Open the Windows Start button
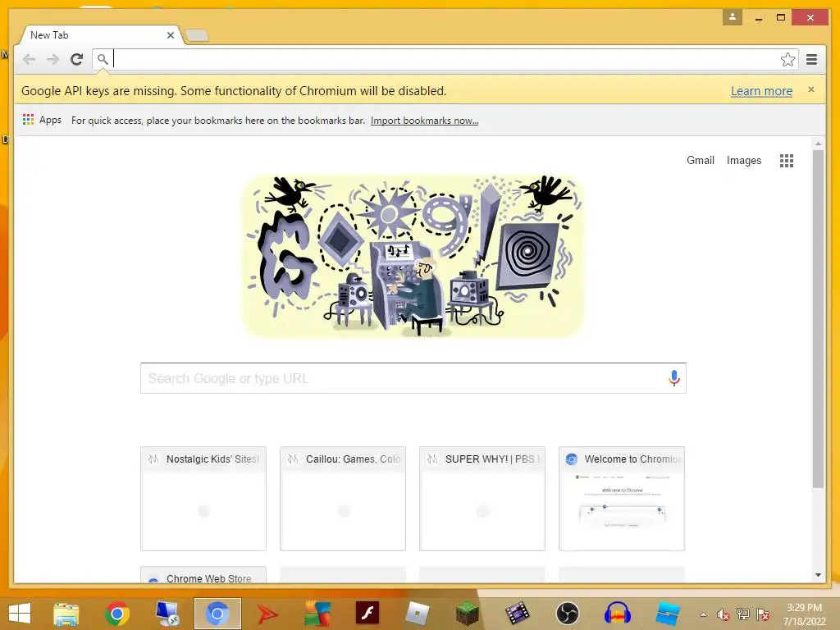The height and width of the screenshot is (630, 840). [x=20, y=614]
